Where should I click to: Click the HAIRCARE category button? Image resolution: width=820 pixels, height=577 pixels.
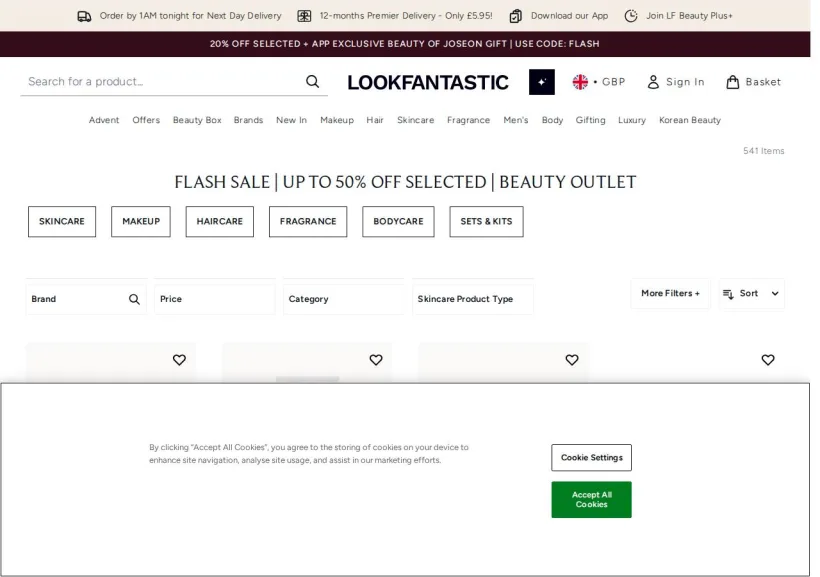220,222
